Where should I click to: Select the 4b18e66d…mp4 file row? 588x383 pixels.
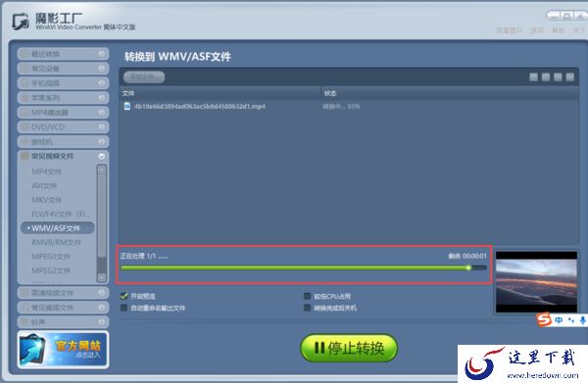[349, 107]
